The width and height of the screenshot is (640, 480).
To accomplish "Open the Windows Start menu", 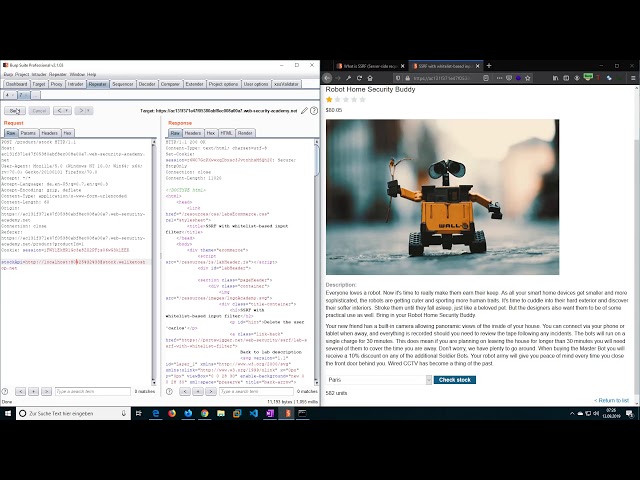I will click(8, 413).
